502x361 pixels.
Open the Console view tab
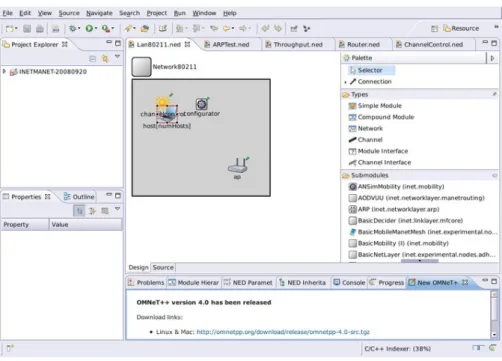point(349,283)
